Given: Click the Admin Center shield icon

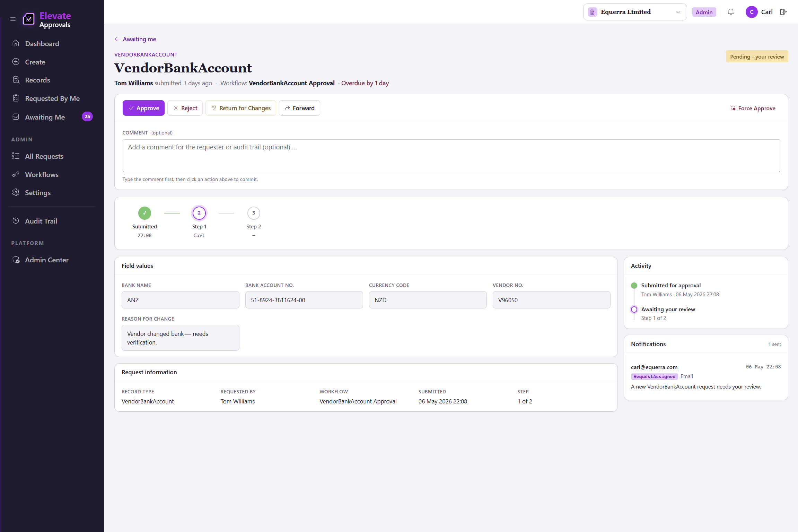Looking at the screenshot, I should click(x=16, y=260).
